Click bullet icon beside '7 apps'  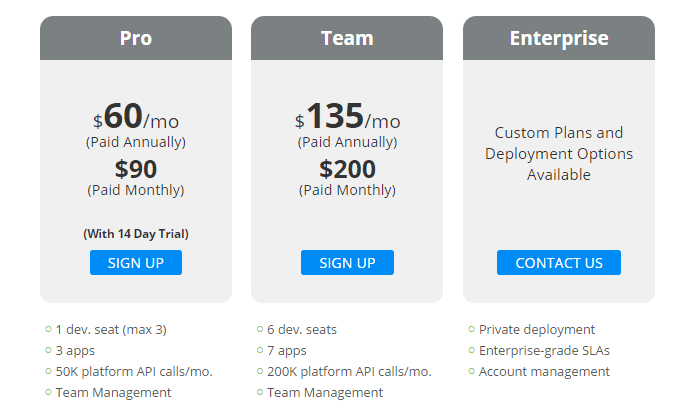pyautogui.click(x=260, y=350)
